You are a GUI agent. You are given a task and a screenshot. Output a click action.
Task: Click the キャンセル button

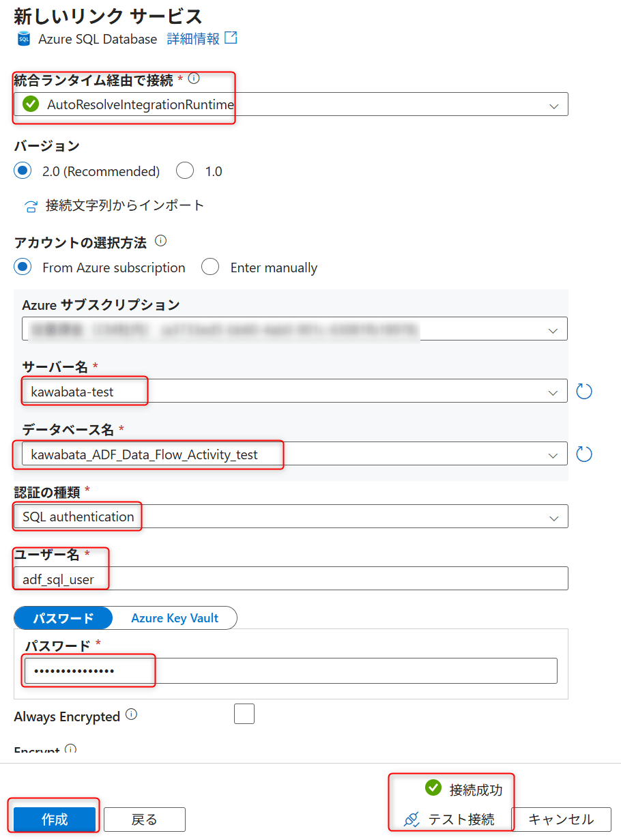[561, 820]
